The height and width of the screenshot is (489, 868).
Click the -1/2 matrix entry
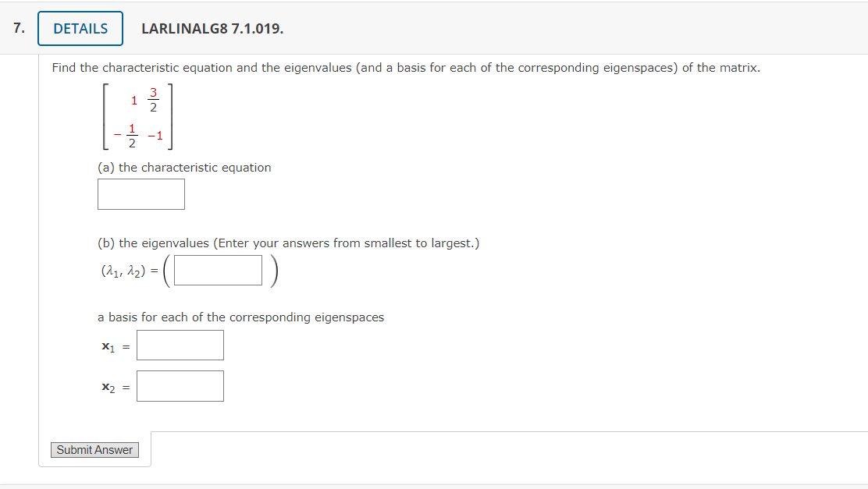128,134
